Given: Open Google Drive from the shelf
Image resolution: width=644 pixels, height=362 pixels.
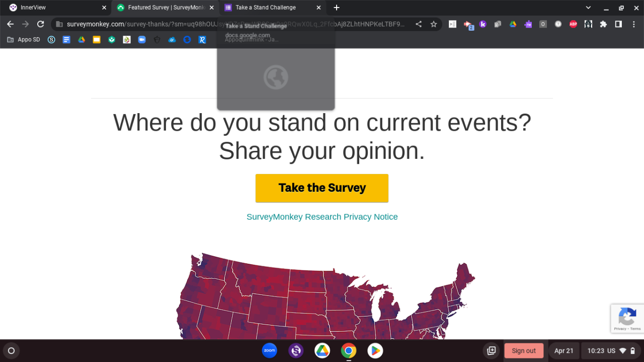Looking at the screenshot, I should click(x=323, y=350).
